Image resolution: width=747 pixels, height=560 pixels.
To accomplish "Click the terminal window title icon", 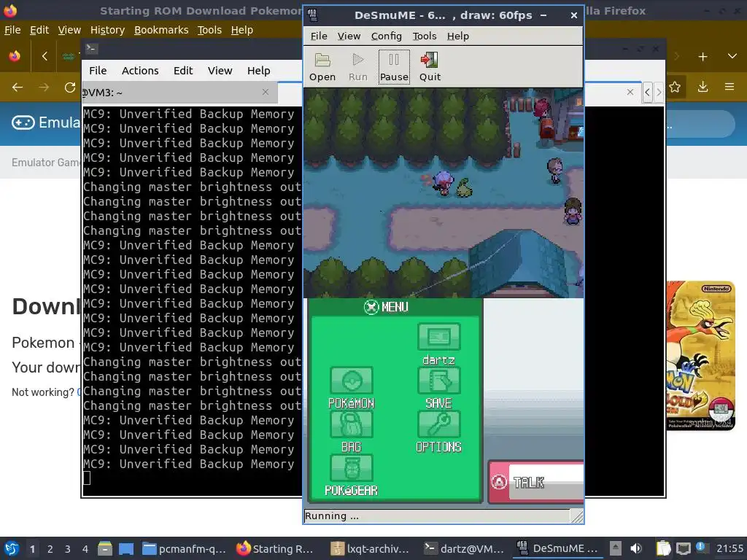I will point(91,48).
